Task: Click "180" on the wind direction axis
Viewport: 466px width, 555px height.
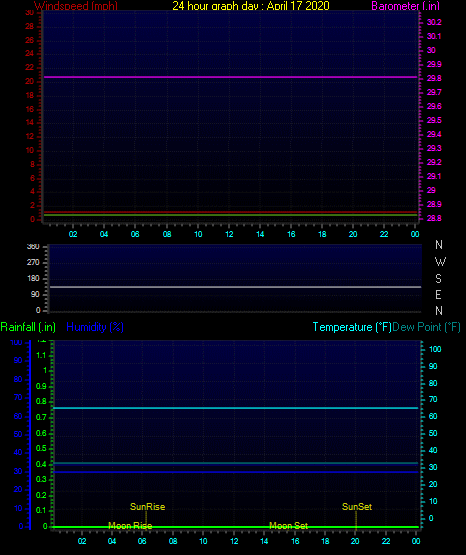Action: pos(33,279)
